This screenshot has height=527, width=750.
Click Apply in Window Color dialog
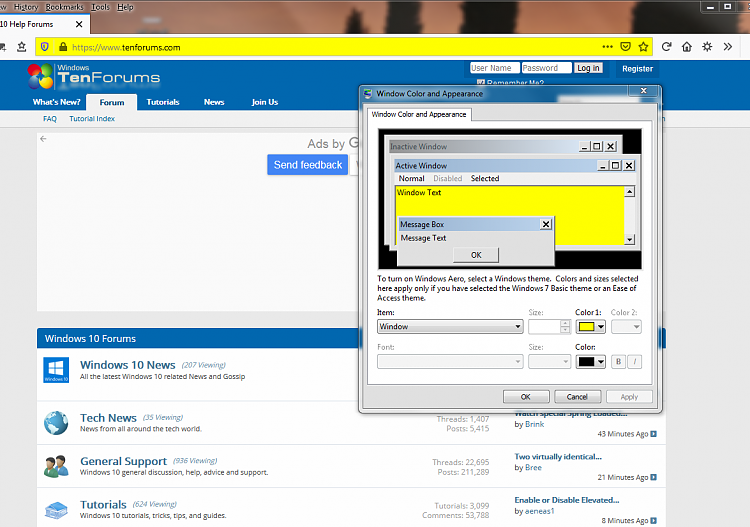point(629,397)
